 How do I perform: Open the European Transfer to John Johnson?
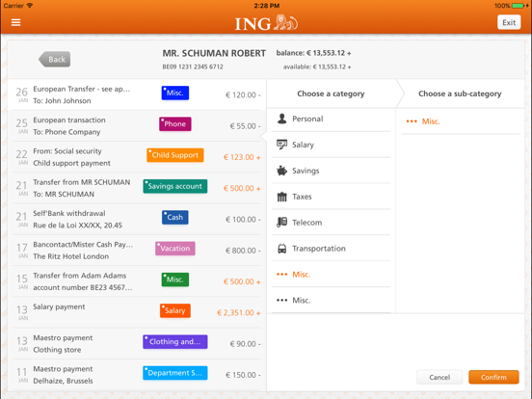pos(137,94)
